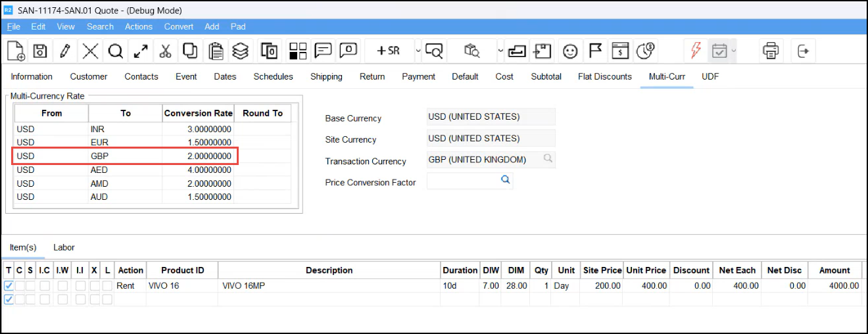This screenshot has height=334, width=868.
Task: Click the flag icon in toolbar
Action: (x=595, y=51)
